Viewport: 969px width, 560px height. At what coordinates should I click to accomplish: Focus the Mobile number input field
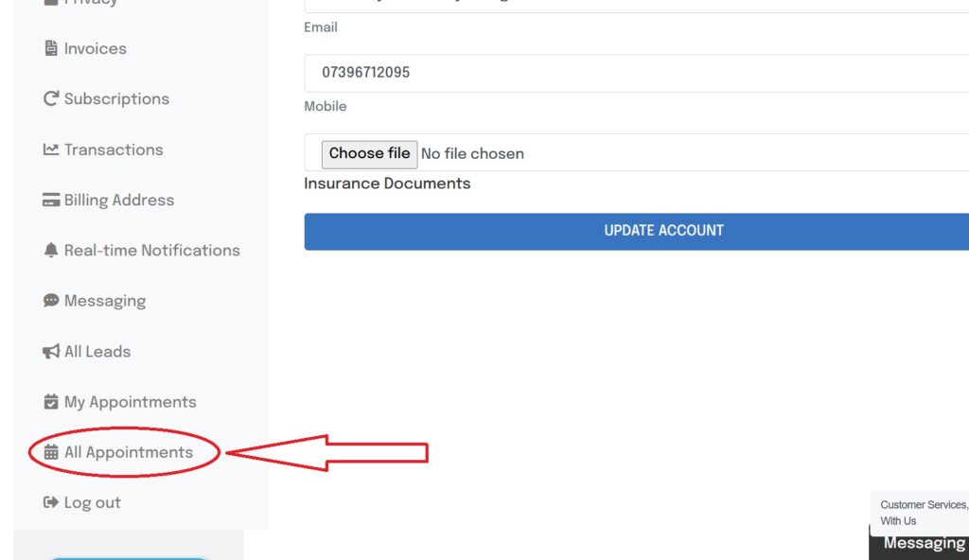tap(636, 73)
